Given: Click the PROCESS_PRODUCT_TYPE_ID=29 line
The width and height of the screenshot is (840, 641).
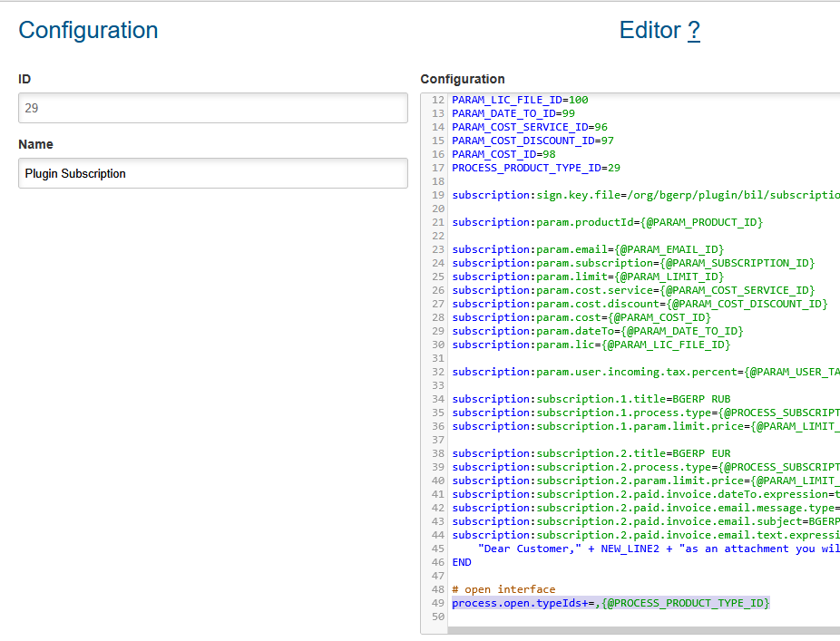Looking at the screenshot, I should click(x=535, y=168).
